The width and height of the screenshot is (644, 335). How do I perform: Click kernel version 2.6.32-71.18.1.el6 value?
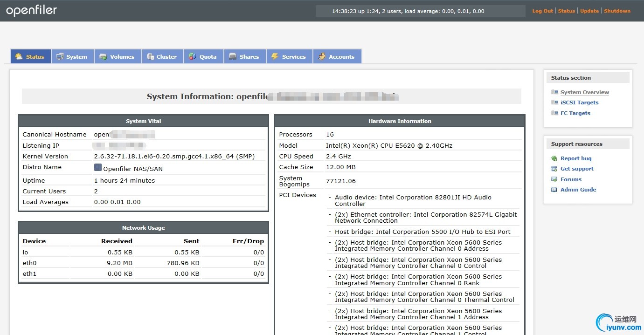click(x=174, y=157)
